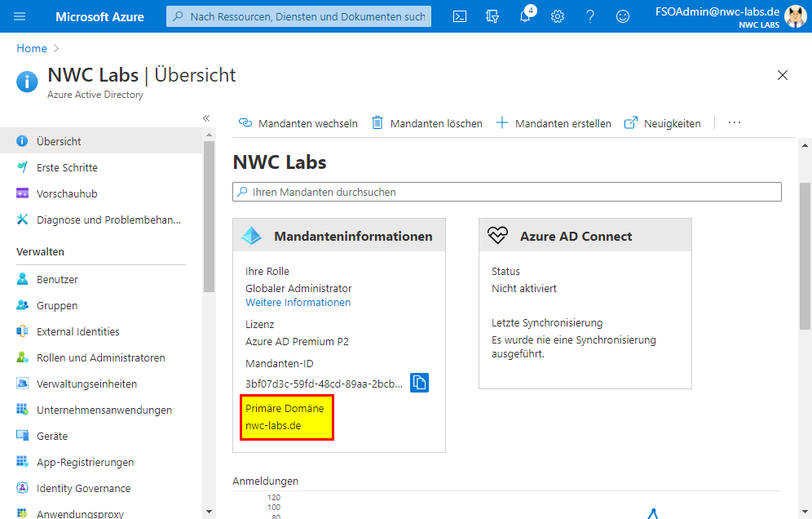Open the notifications bell
The width and height of the screenshot is (812, 519).
tap(526, 16)
